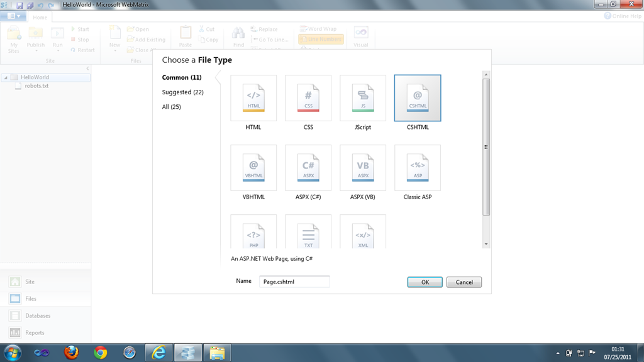Pick the JScript file type
The height and width of the screenshot is (362, 644).
363,98
